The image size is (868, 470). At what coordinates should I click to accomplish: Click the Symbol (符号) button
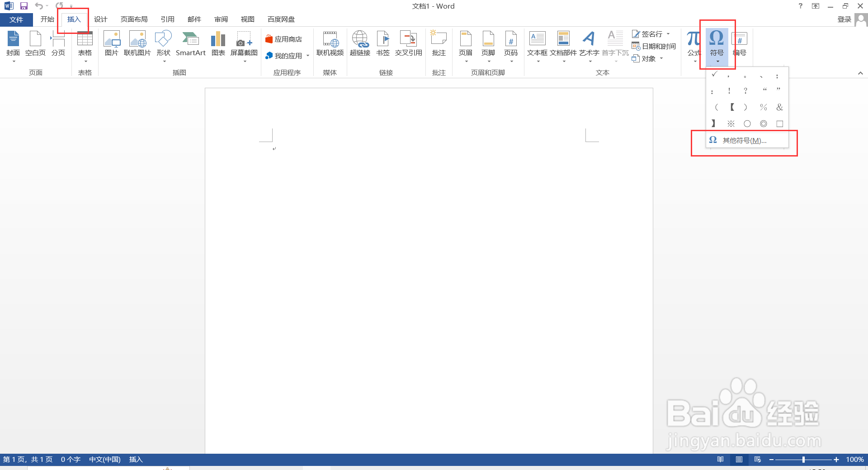coord(717,45)
